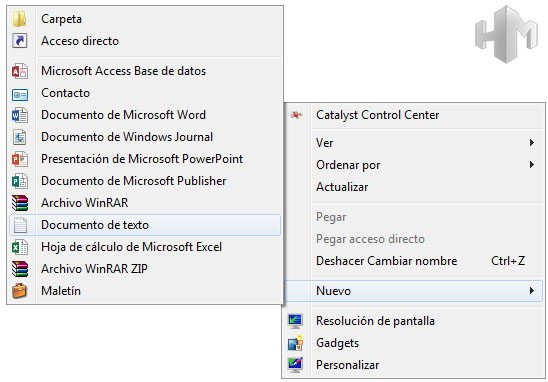This screenshot has height=382, width=548.
Task: Click the Excel spreadsheet icon
Action: click(x=20, y=247)
